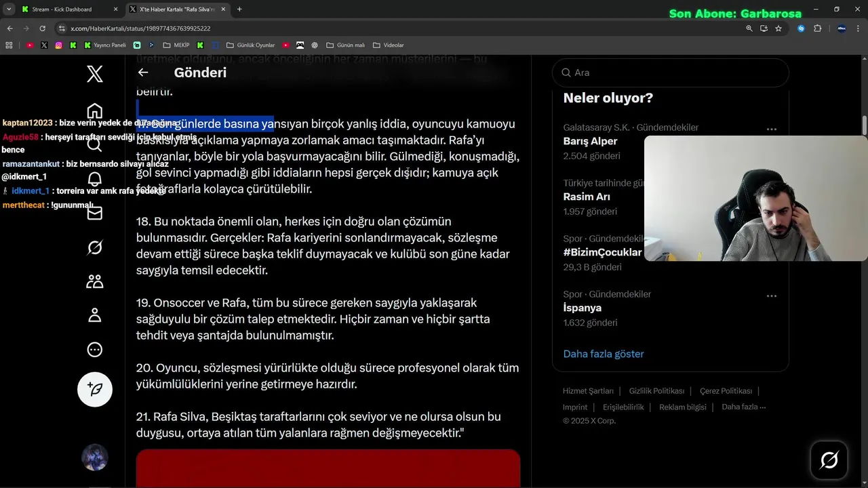Viewport: 868px width, 488px height.
Task: Reload the current page
Action: 42,28
